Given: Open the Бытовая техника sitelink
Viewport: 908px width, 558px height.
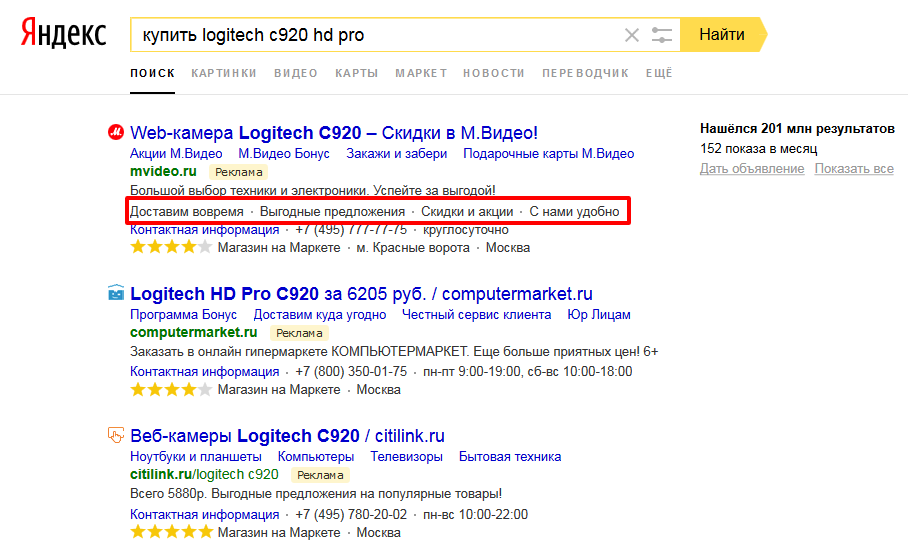Looking at the screenshot, I should pyautogui.click(x=510, y=457).
